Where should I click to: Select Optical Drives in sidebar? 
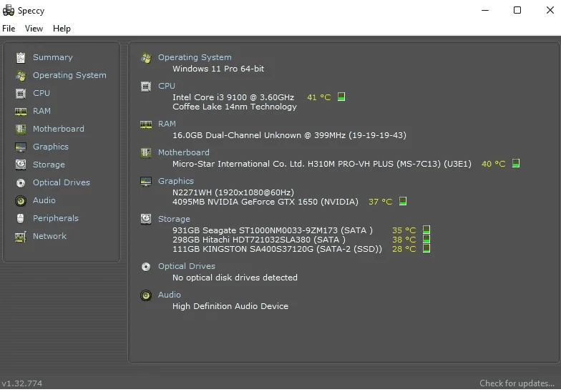pos(62,182)
